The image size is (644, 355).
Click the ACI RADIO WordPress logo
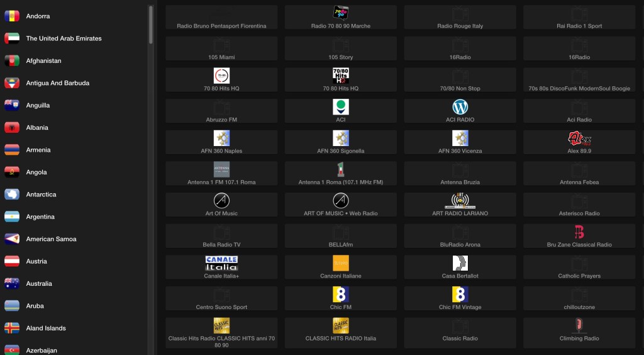coord(460,107)
